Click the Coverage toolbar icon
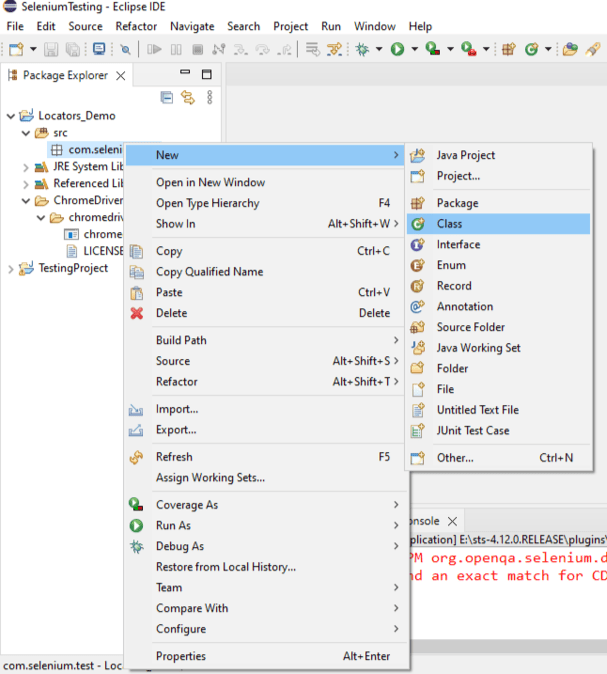The height and width of the screenshot is (674, 607). [x=432, y=49]
